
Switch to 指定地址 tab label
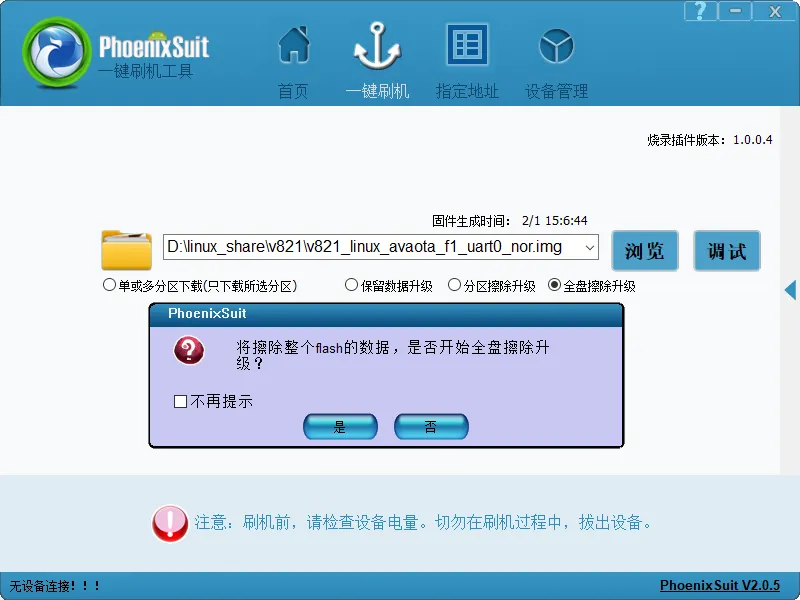pyautogui.click(x=467, y=91)
